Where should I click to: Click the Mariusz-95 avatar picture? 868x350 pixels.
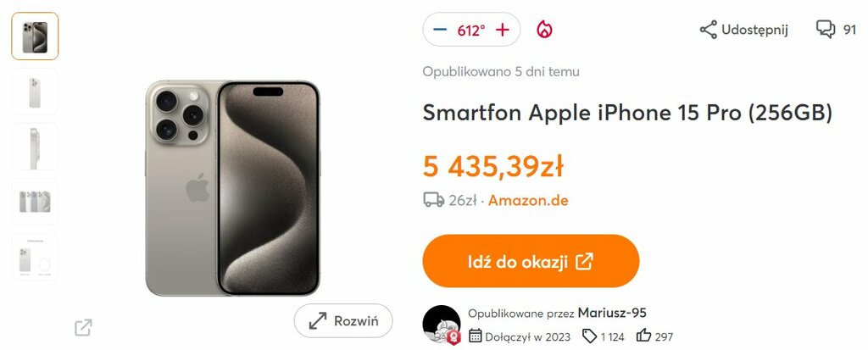pyautogui.click(x=441, y=324)
